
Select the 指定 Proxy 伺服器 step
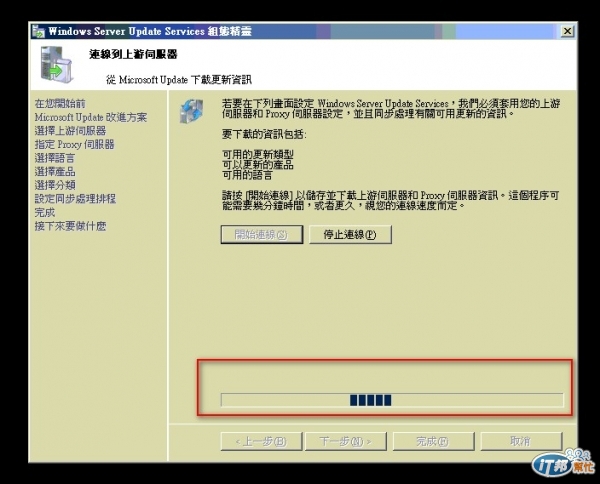(x=75, y=145)
